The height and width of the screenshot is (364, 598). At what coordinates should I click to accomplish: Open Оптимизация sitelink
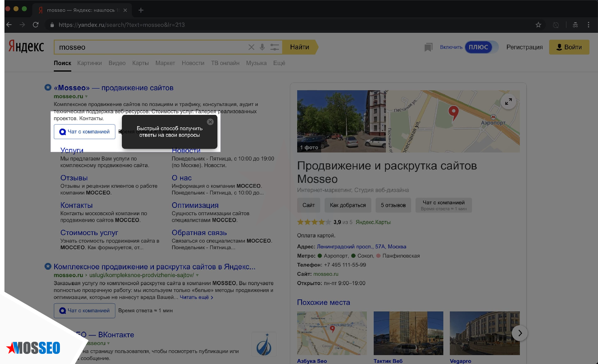click(x=195, y=205)
